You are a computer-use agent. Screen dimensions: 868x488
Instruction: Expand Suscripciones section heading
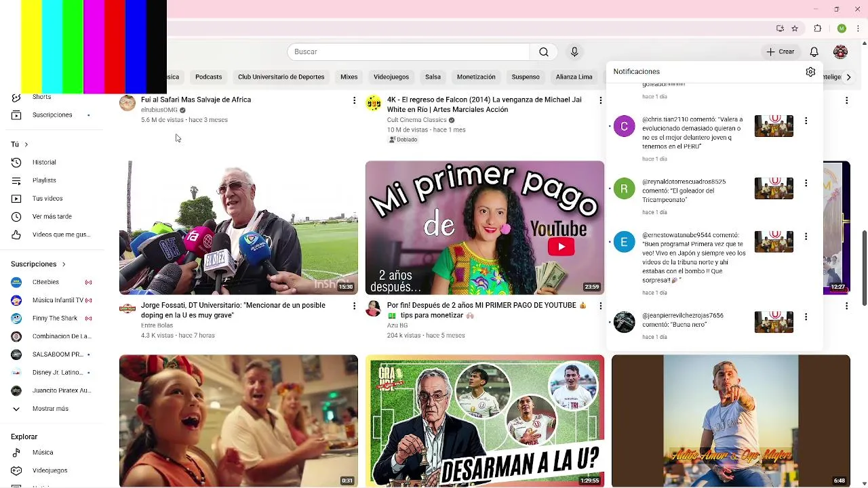point(39,264)
